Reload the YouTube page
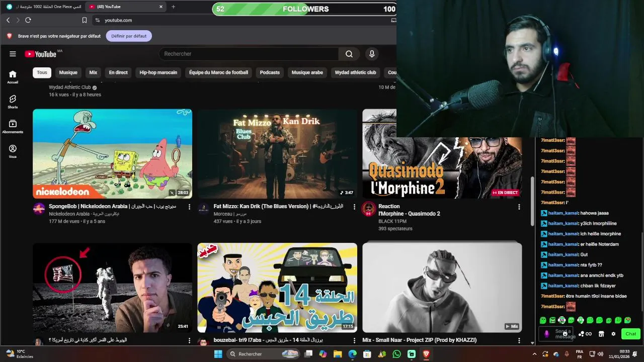This screenshot has width=644, height=362. 28,20
